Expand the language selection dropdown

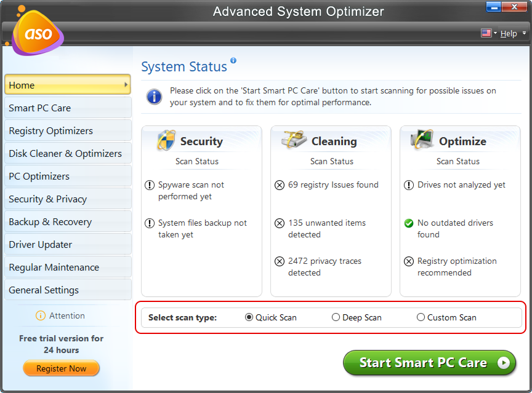495,33
